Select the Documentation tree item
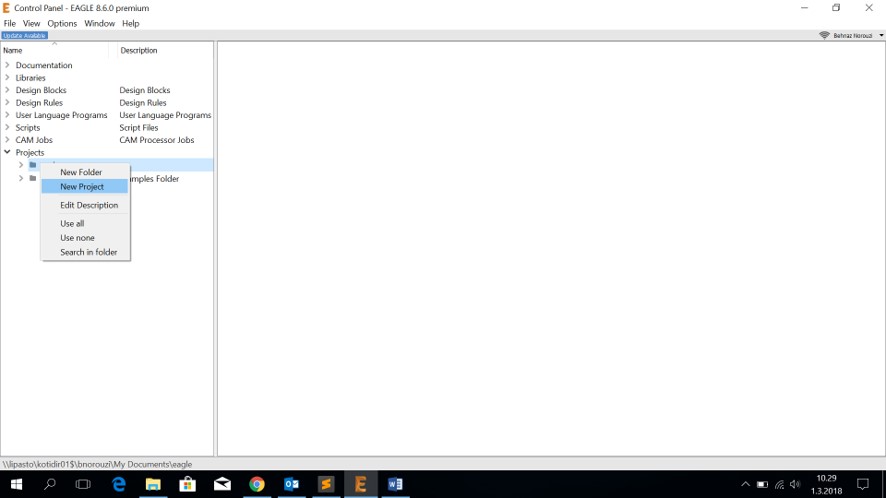This screenshot has height=498, width=886. point(44,65)
